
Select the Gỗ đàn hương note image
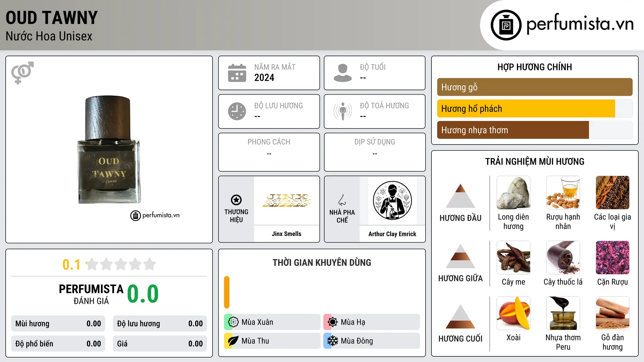(613, 313)
